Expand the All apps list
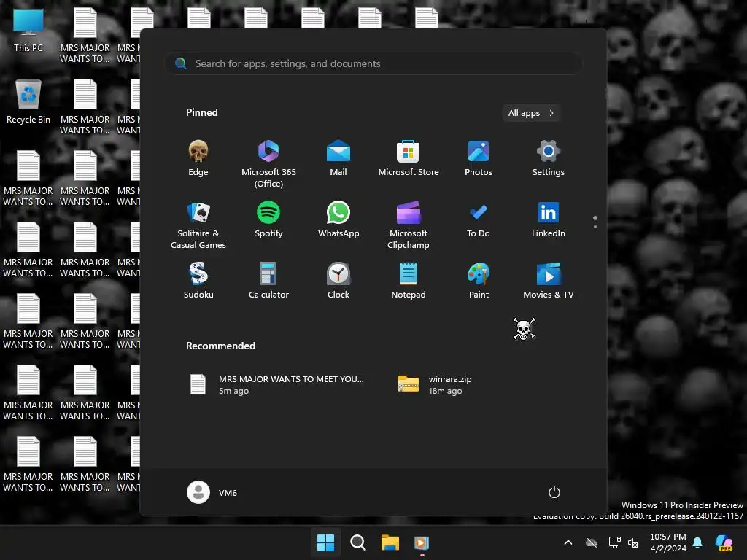The width and height of the screenshot is (747, 560). tap(531, 113)
